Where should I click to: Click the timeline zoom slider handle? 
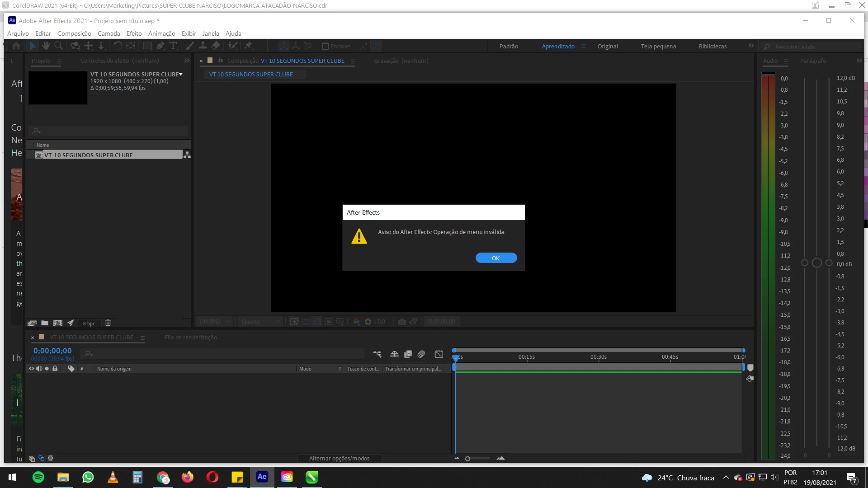click(467, 459)
